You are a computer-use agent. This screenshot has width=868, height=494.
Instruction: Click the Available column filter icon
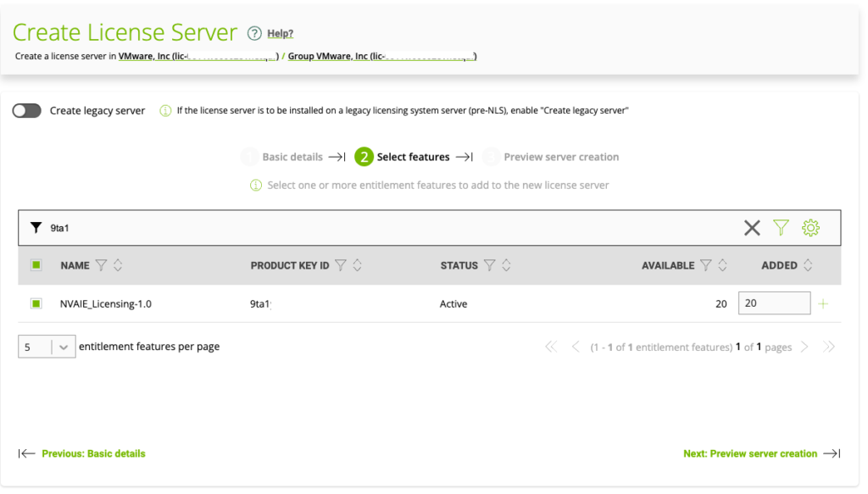click(706, 265)
